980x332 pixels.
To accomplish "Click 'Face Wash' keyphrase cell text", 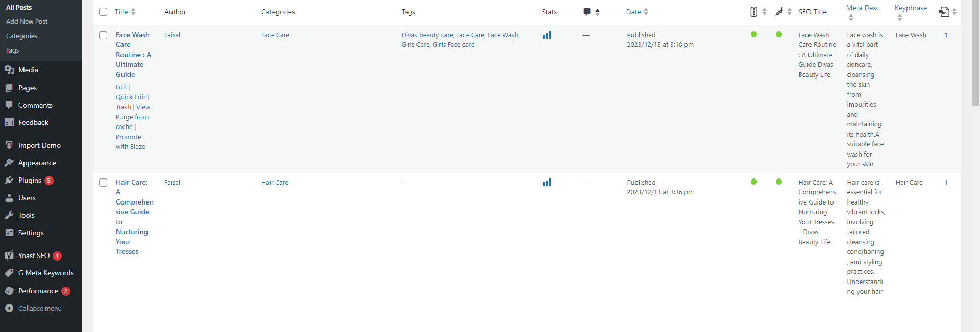I will 911,35.
